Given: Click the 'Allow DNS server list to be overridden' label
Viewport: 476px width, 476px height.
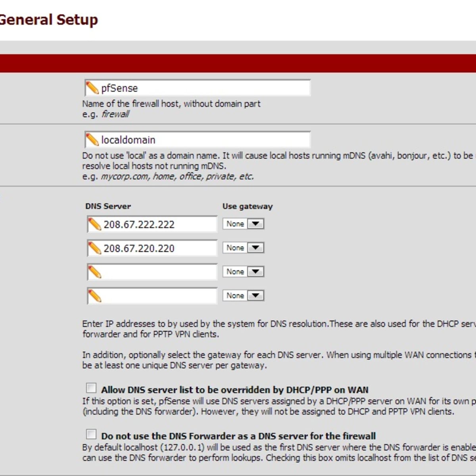Looking at the screenshot, I should 234,390.
